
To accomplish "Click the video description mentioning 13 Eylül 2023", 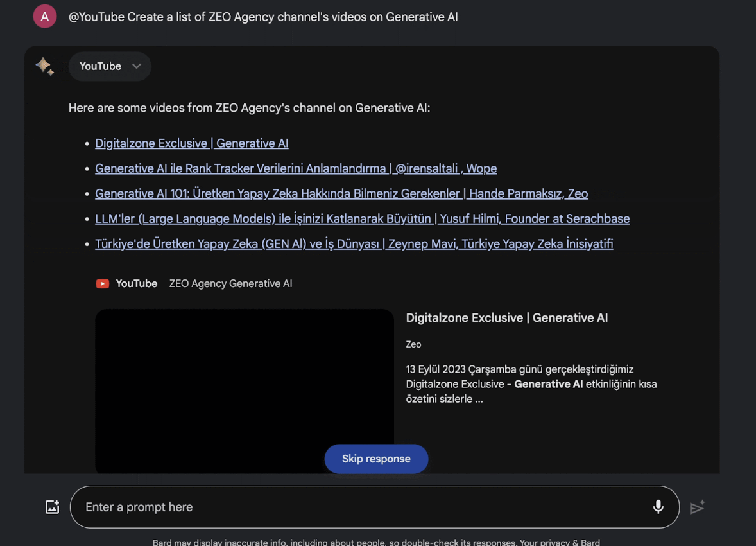I will [x=531, y=384].
